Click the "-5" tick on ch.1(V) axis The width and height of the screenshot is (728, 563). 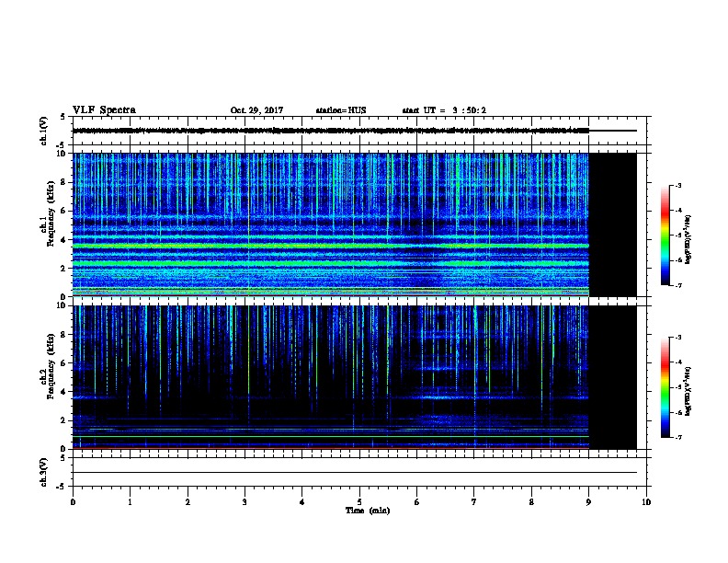click(63, 145)
